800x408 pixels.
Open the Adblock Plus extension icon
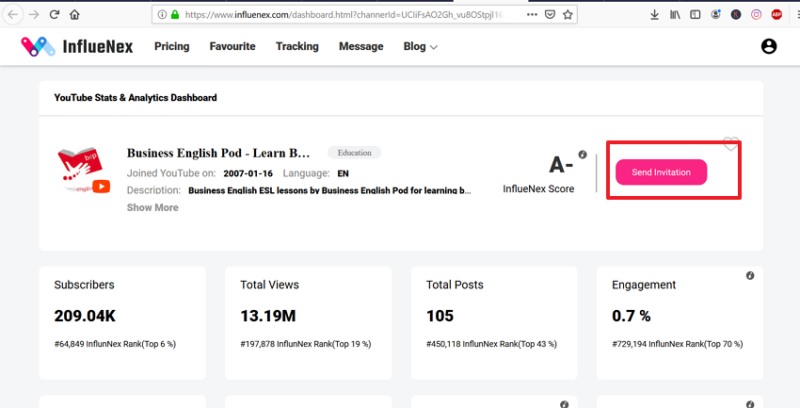[777, 15]
